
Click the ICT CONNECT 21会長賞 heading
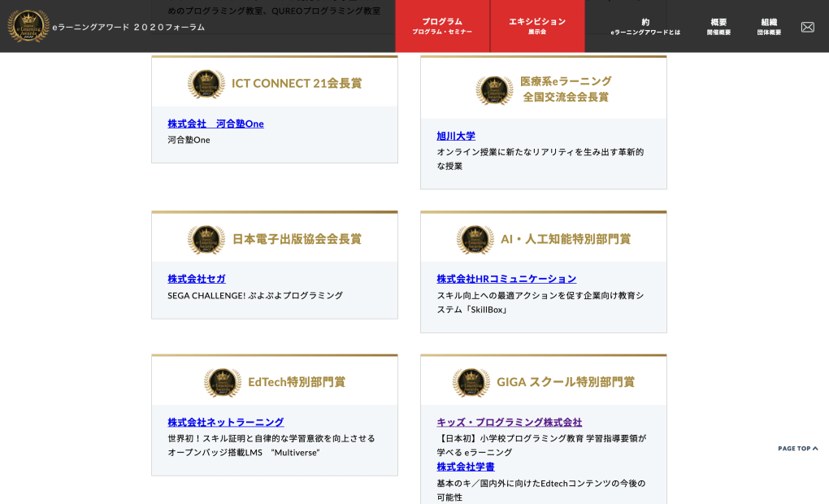(297, 83)
